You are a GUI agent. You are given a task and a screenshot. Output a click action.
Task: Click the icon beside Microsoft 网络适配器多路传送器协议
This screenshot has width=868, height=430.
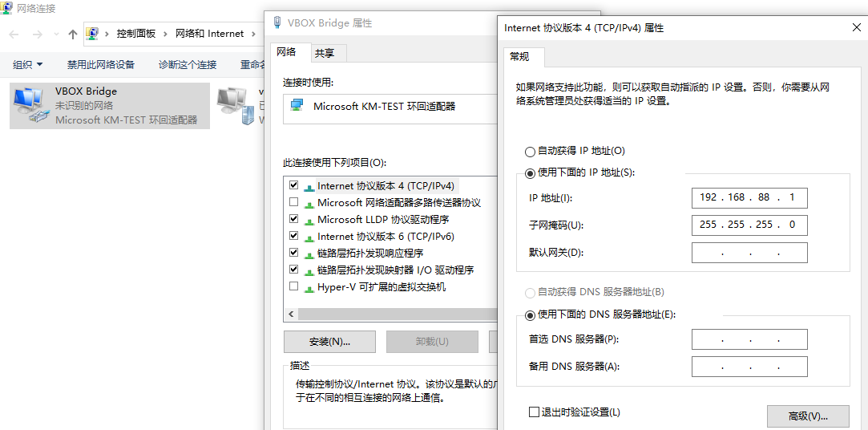tap(309, 204)
